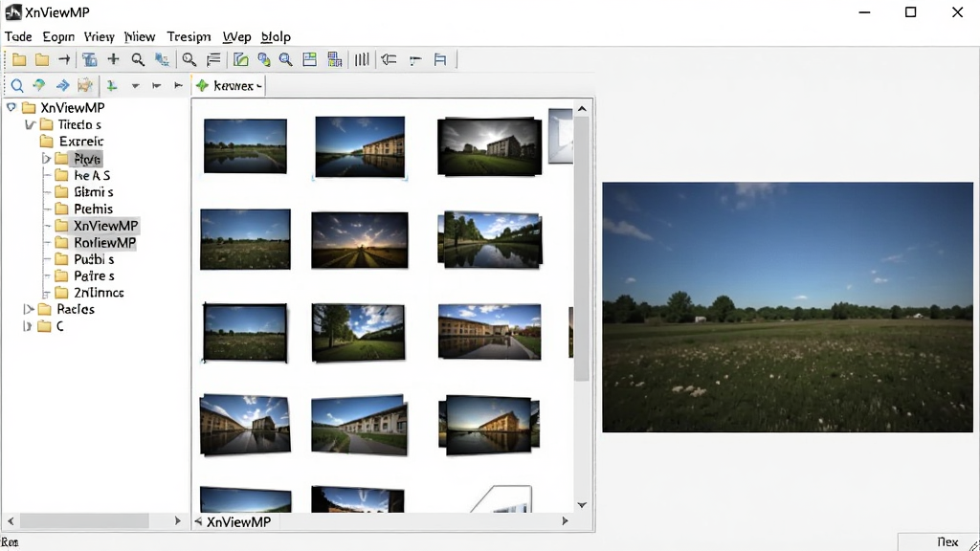Open the small down-arrow dropdown in lower toolbar

(135, 85)
